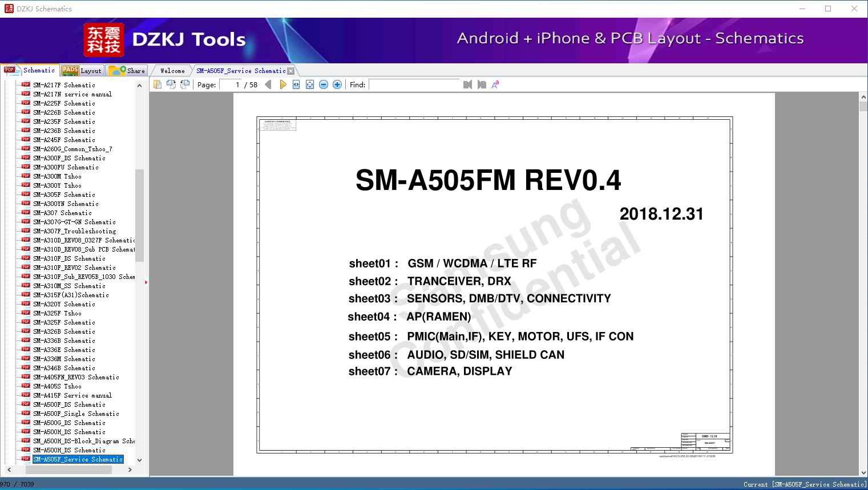The height and width of the screenshot is (490, 868).
Task: Click the Find text input field
Action: [414, 84]
